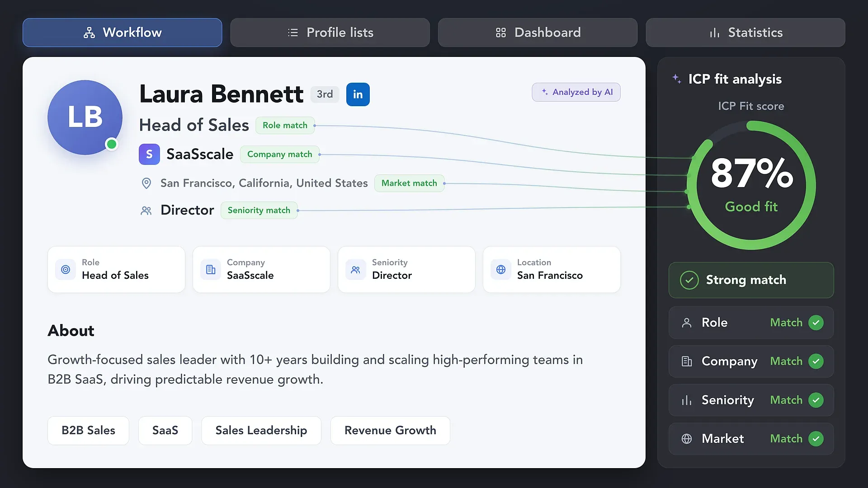Image resolution: width=868 pixels, height=488 pixels.
Task: Click the green check in the Market match row
Action: pos(816,439)
